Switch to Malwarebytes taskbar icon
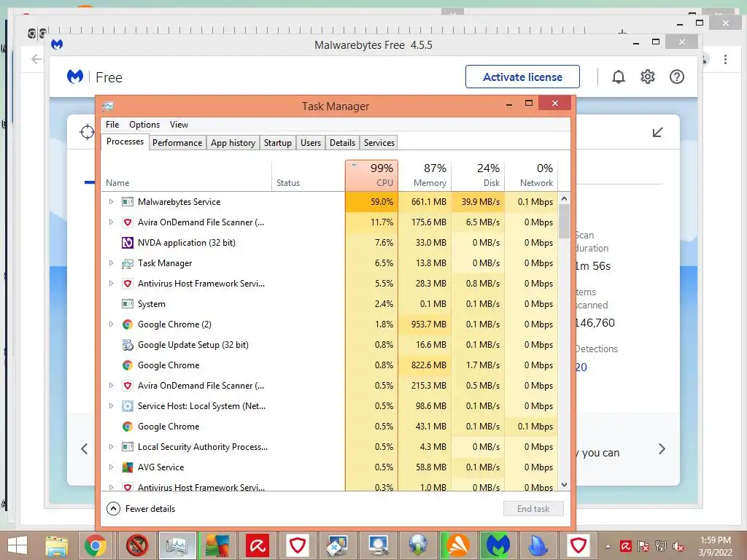 (498, 545)
